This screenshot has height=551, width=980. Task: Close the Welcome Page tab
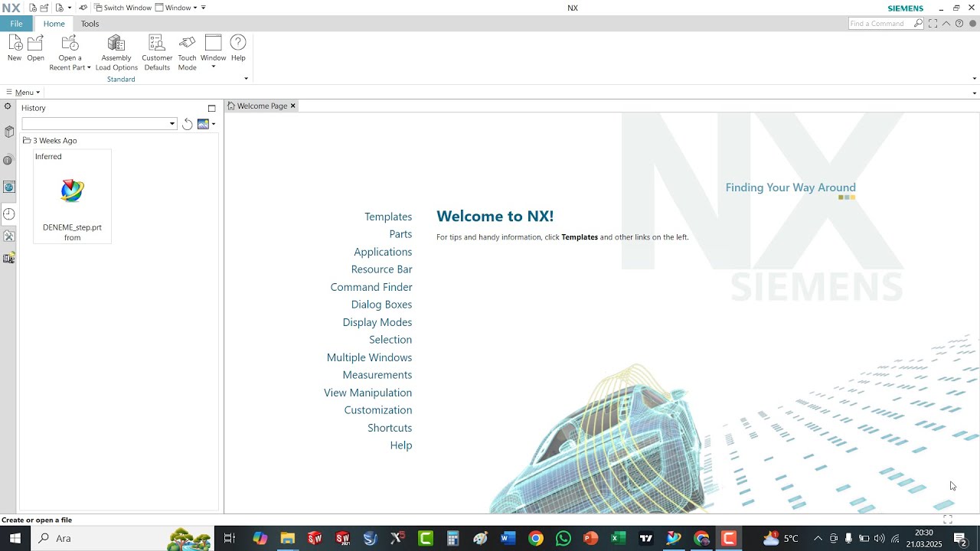click(292, 106)
